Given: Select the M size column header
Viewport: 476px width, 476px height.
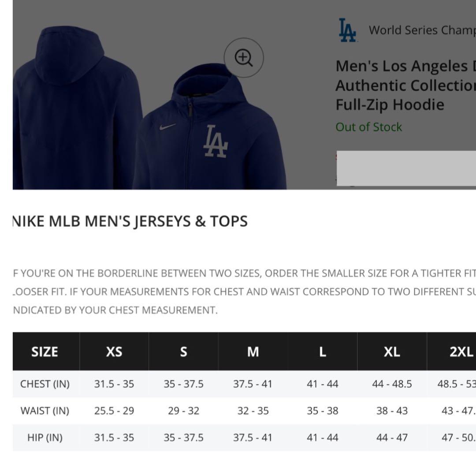Looking at the screenshot, I should point(253,351).
